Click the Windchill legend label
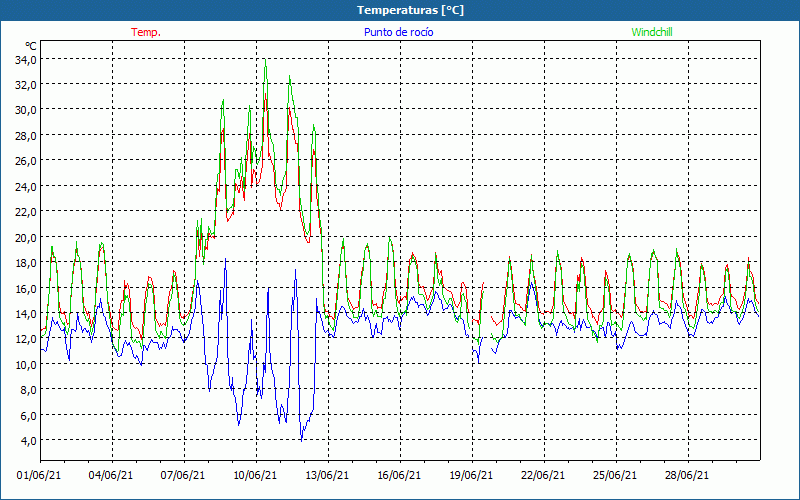The height and width of the screenshot is (500, 800). pyautogui.click(x=652, y=32)
